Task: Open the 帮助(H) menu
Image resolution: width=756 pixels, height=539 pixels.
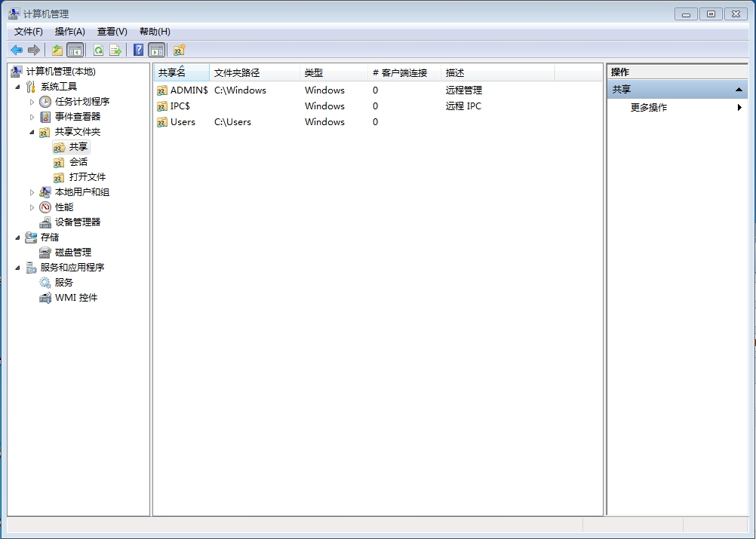Action: 155,32
